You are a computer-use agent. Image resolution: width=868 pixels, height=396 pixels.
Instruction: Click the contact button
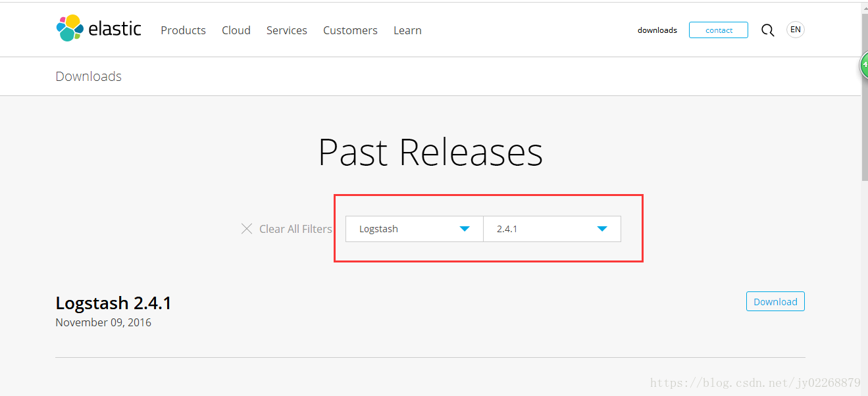[x=719, y=30]
